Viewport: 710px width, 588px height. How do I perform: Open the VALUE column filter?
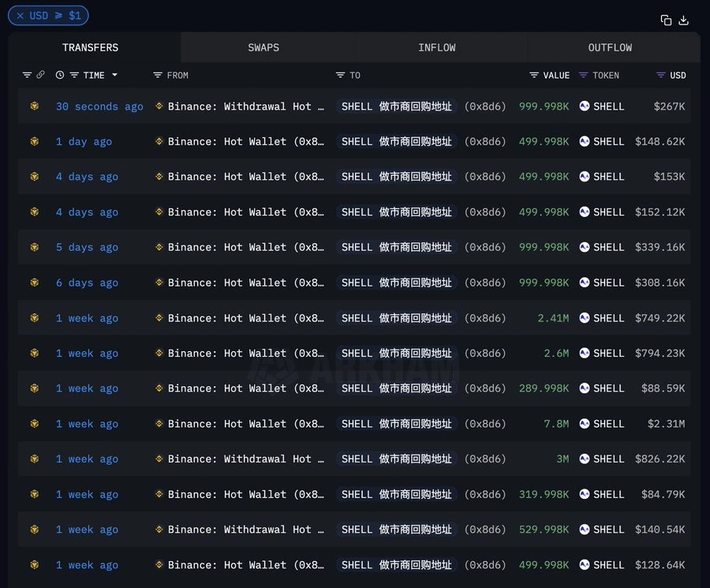pos(534,75)
